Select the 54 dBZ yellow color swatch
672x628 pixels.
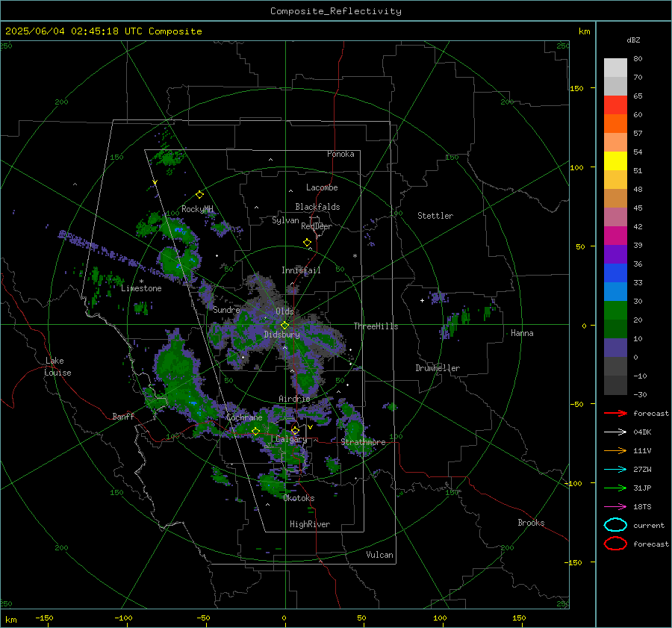click(615, 161)
